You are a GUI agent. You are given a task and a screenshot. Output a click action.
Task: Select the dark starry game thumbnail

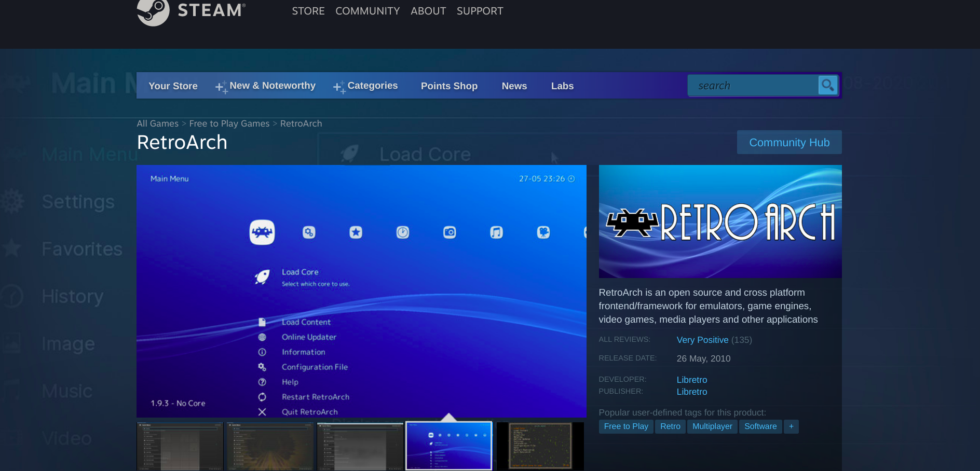540,447
